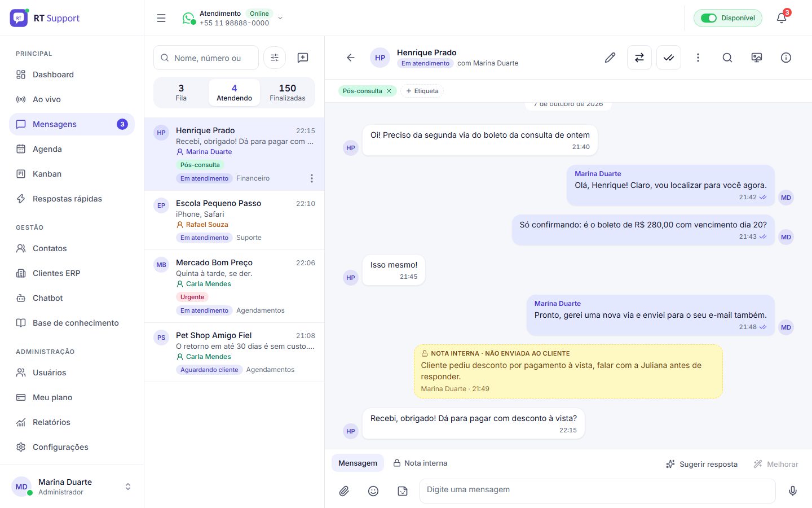Show contact info icon
This screenshot has height=508, width=812.
tap(786, 58)
